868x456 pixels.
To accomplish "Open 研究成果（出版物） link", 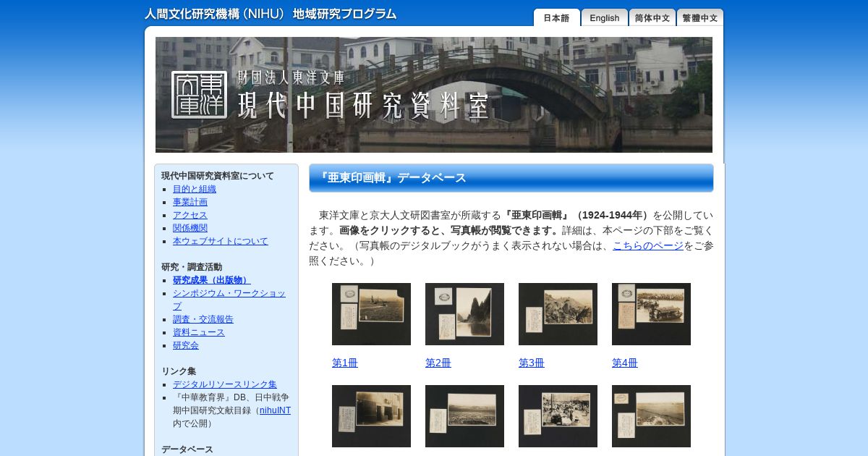I will pos(212,280).
